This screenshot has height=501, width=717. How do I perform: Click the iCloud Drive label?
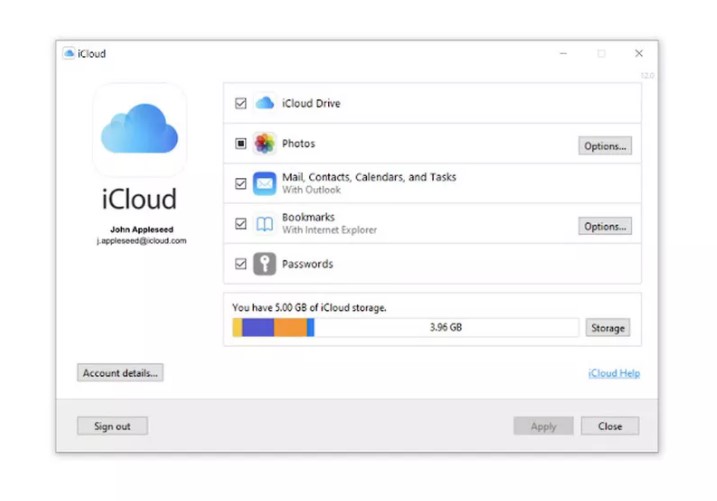coord(311,103)
